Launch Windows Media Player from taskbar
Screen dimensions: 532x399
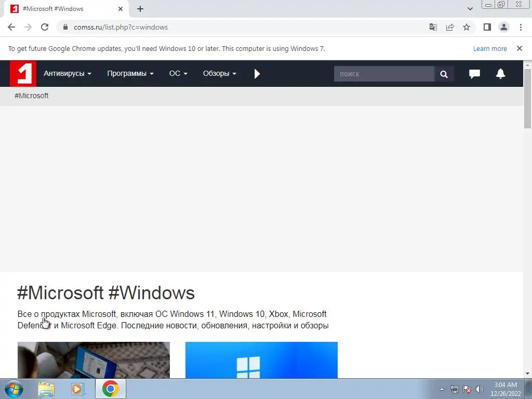pos(78,389)
